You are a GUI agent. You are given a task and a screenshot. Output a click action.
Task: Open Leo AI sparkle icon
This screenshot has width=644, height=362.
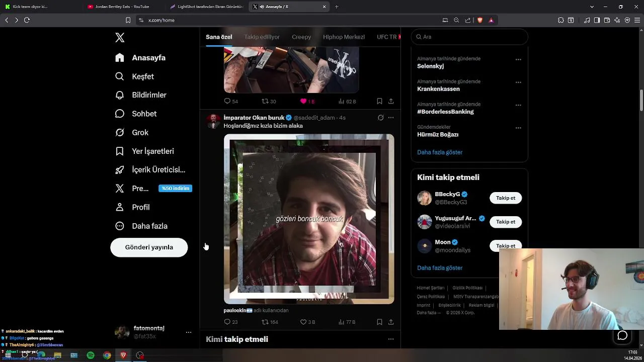click(x=617, y=20)
